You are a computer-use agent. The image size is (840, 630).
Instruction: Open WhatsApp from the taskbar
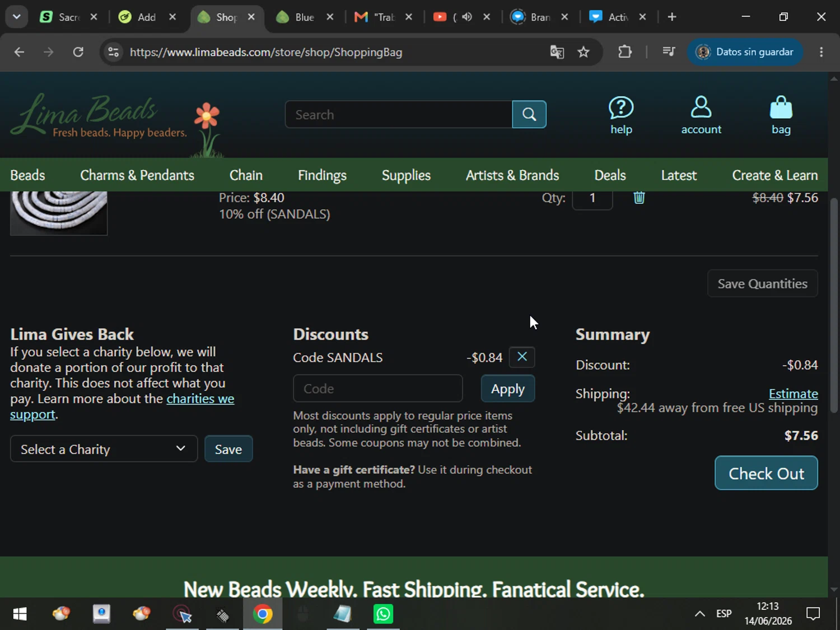(383, 614)
